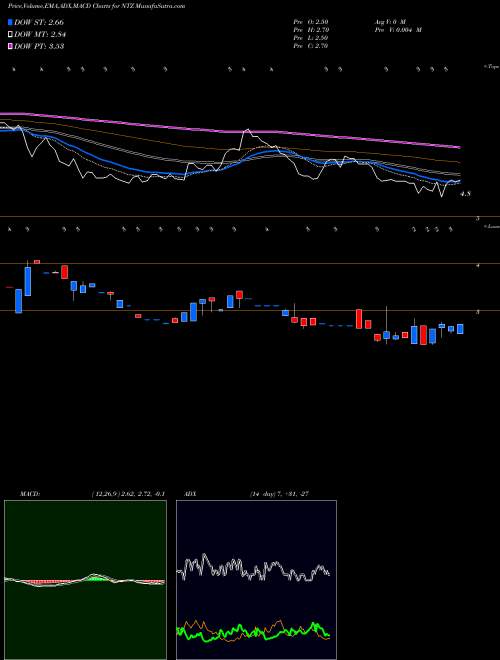Click the last blue candlestick on the right

pyautogui.click(x=460, y=329)
